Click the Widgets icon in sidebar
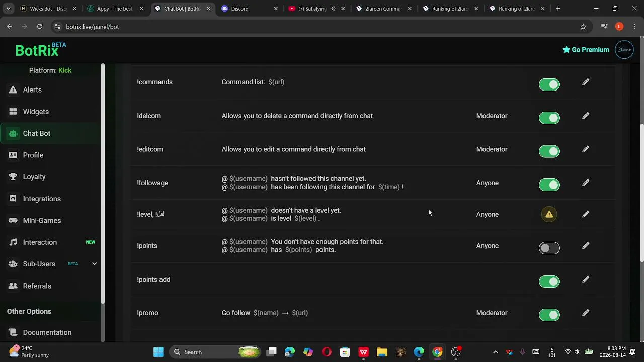The image size is (644, 362). click(x=13, y=112)
